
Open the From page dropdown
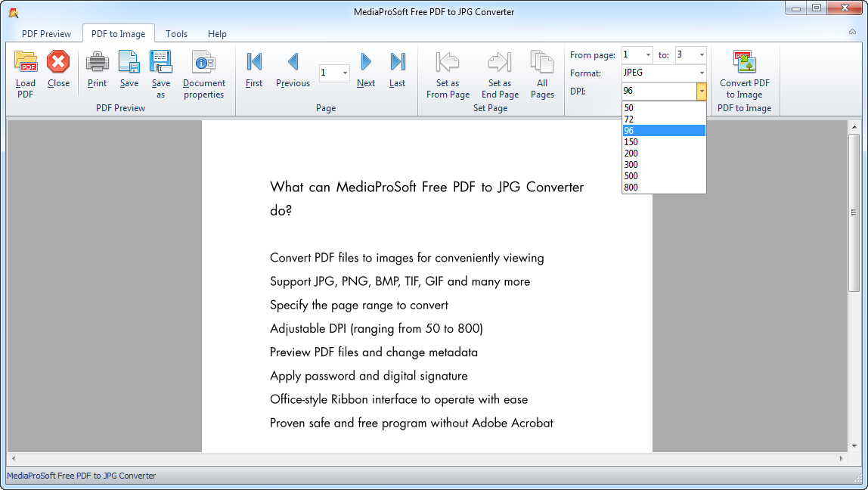(x=648, y=54)
